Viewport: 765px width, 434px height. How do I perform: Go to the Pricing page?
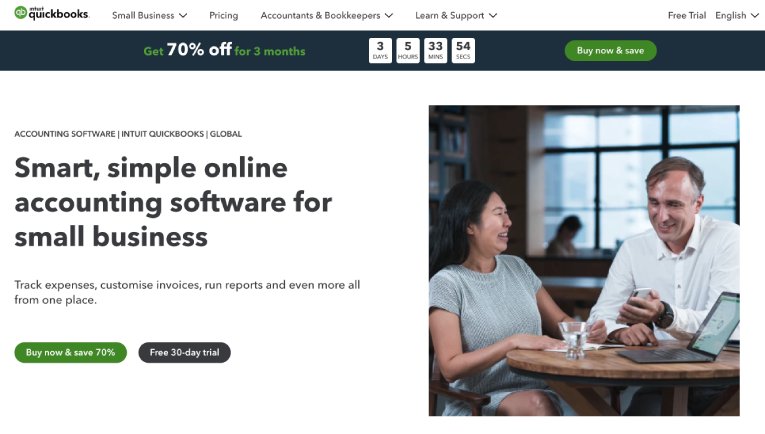(x=223, y=16)
